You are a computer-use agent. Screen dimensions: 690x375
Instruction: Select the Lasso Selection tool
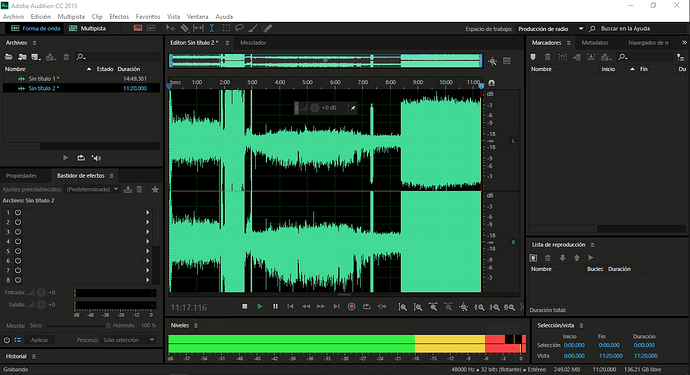tap(239, 28)
